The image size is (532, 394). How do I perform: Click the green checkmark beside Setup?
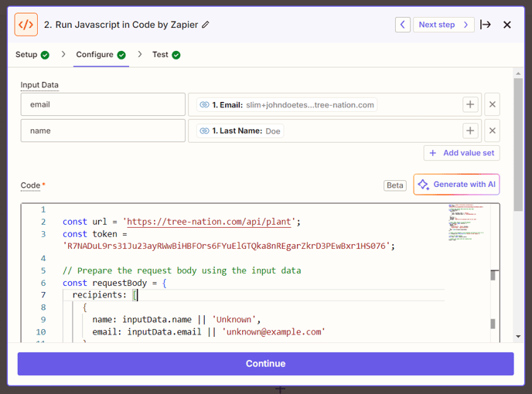pyautogui.click(x=45, y=55)
